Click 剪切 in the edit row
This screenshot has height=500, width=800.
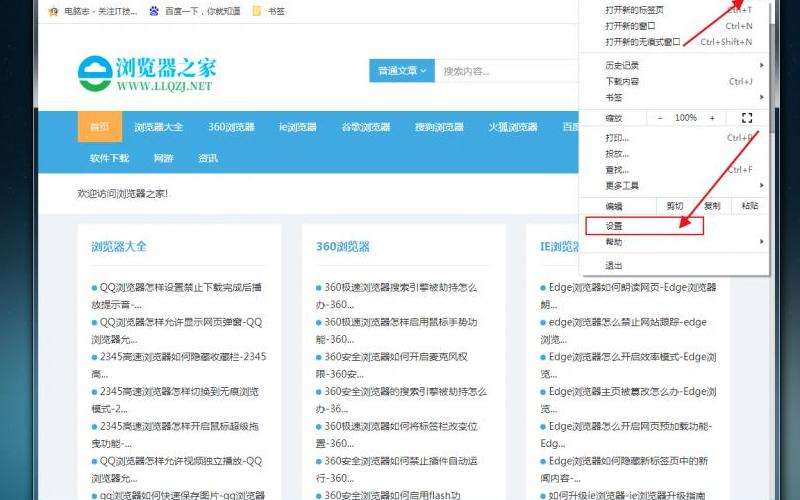point(674,206)
